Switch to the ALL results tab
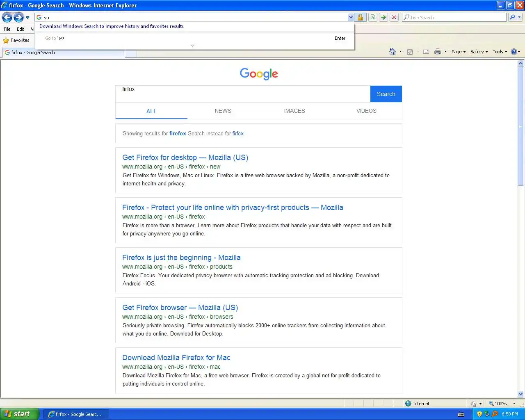 pos(151,111)
